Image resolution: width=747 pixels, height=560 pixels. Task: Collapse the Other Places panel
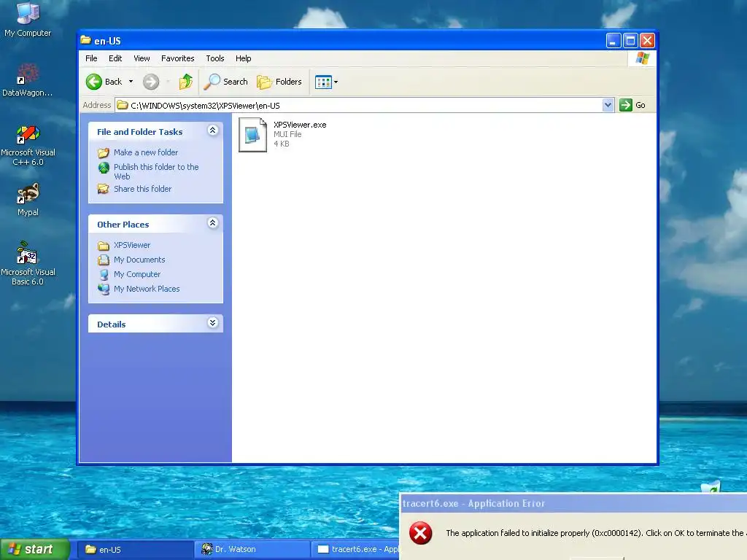213,223
